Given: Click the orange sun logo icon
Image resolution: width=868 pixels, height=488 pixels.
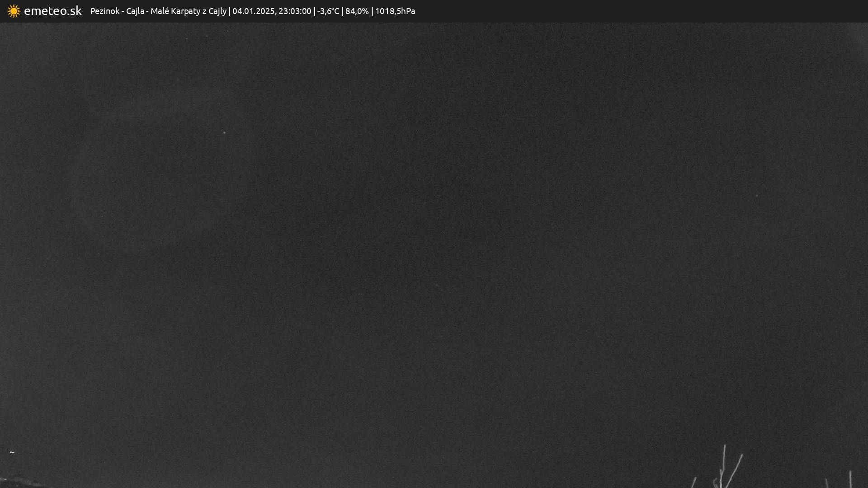Looking at the screenshot, I should [x=14, y=11].
